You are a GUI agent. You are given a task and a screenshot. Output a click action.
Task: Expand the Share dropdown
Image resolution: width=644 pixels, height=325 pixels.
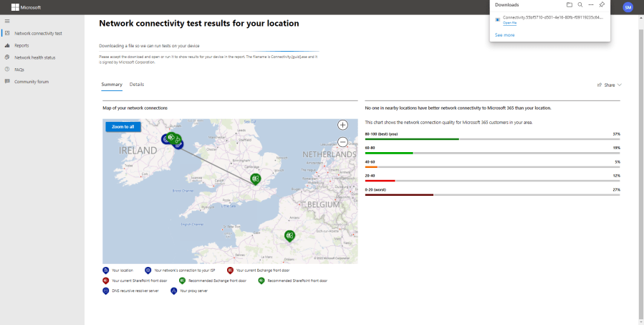609,85
